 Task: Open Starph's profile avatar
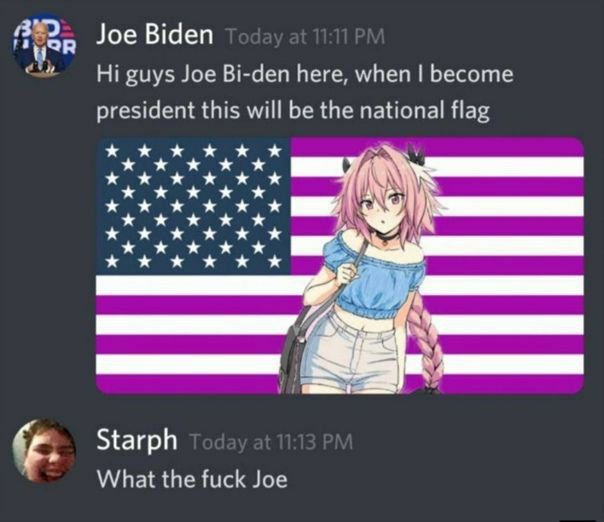coord(44,451)
